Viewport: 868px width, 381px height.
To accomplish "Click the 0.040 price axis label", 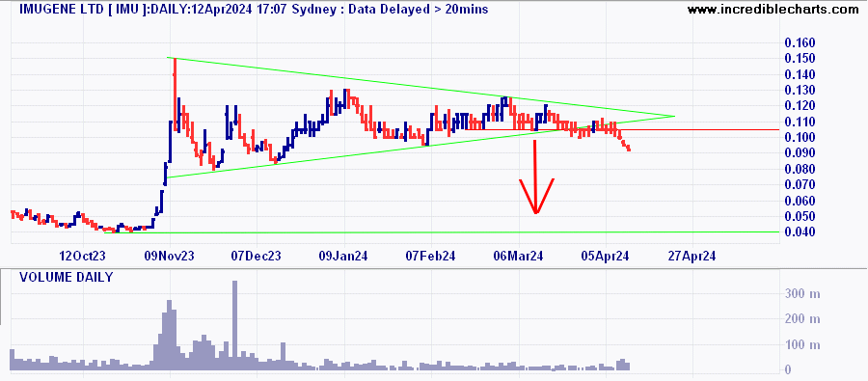I will [x=800, y=232].
